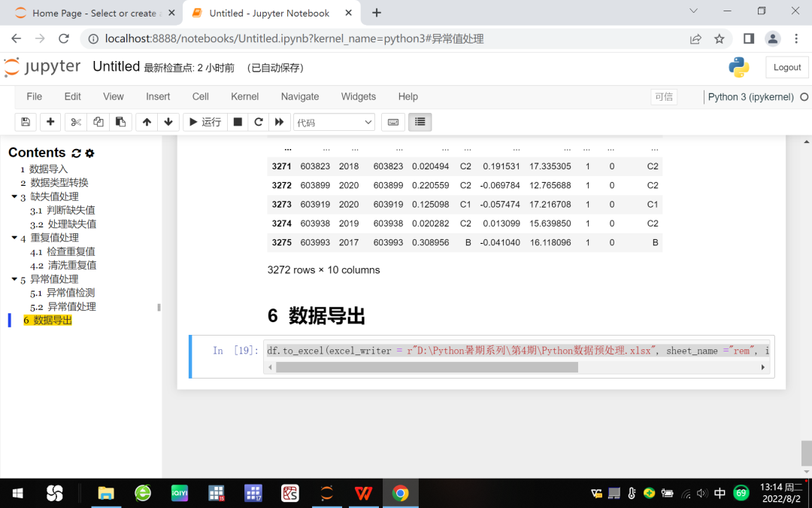Collapse the 重复值处理 section
This screenshot has height=508, width=812.
[14, 237]
